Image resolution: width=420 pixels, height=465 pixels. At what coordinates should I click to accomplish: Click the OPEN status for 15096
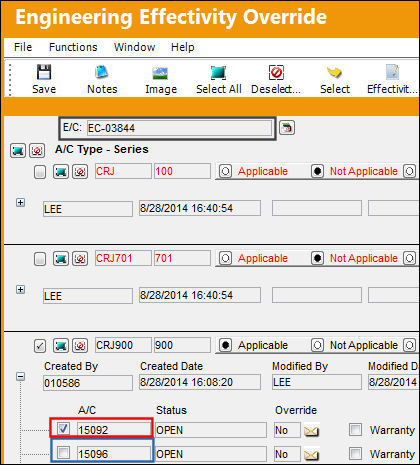click(x=211, y=454)
